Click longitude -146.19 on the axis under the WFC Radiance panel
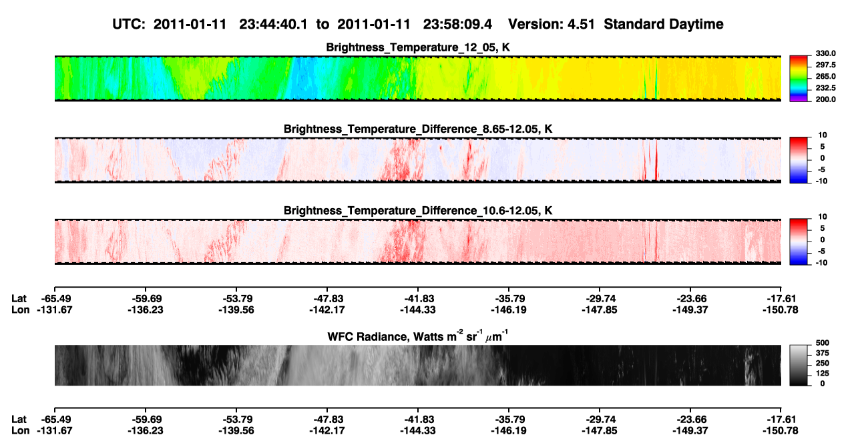 (509, 430)
